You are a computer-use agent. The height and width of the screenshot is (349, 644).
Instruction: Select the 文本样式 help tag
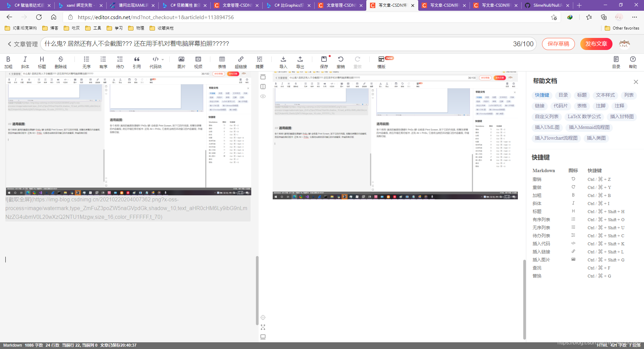[605, 95]
